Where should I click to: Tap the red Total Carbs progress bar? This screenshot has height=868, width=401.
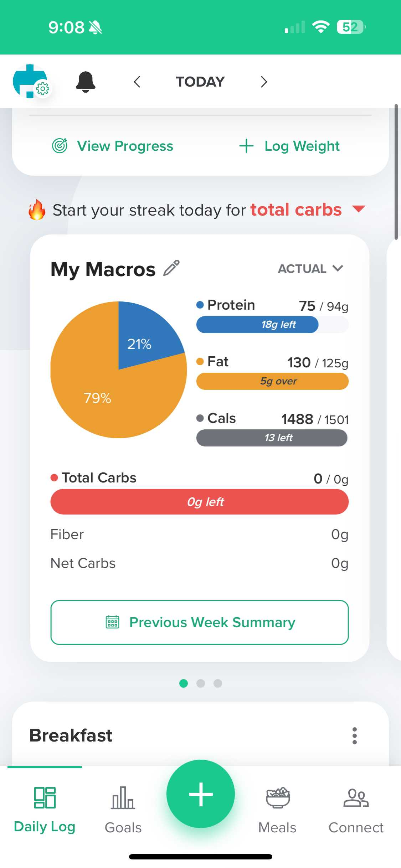(x=200, y=502)
